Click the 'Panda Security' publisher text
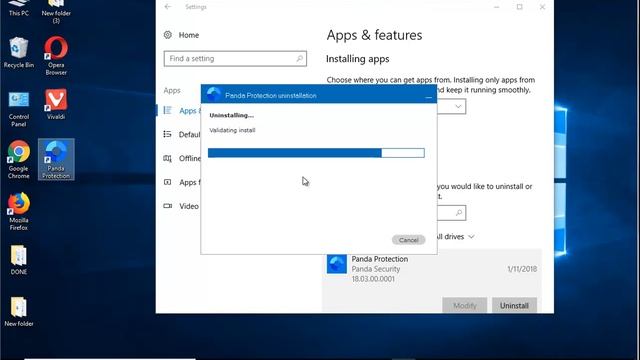This screenshot has width=640, height=360. point(376,269)
